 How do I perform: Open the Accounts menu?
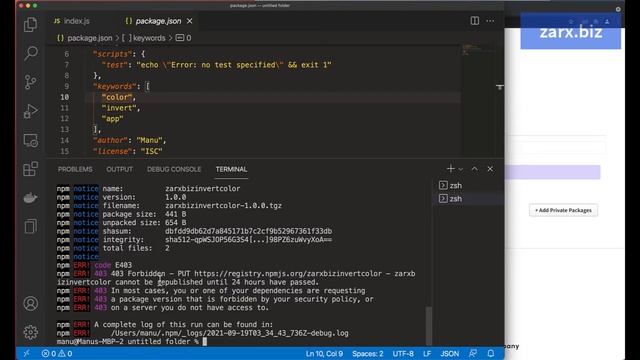click(x=31, y=304)
